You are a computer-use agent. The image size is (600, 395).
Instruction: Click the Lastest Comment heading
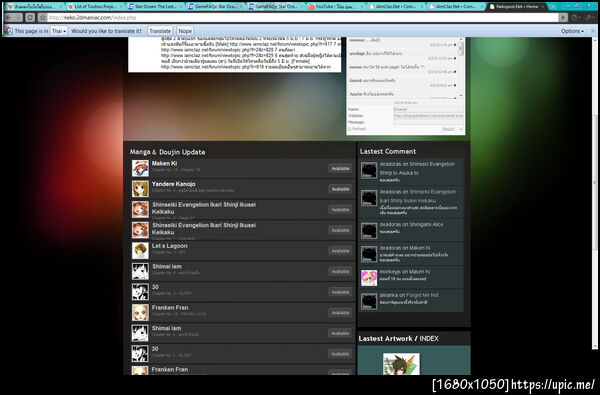(388, 151)
